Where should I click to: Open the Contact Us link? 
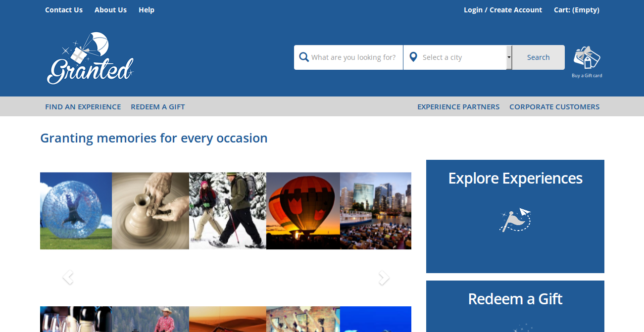tap(64, 10)
